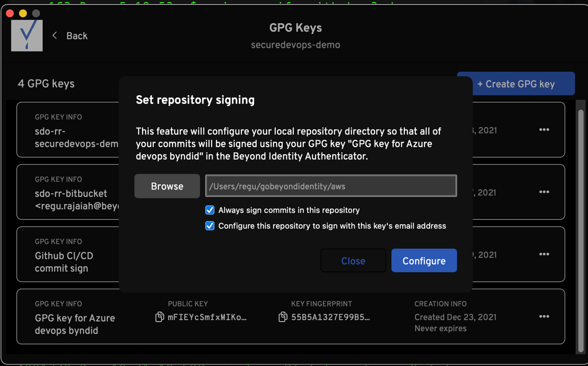Screen dimensions: 588x366
Task: Copy the key fingerprint using copy icon
Action: (283, 317)
